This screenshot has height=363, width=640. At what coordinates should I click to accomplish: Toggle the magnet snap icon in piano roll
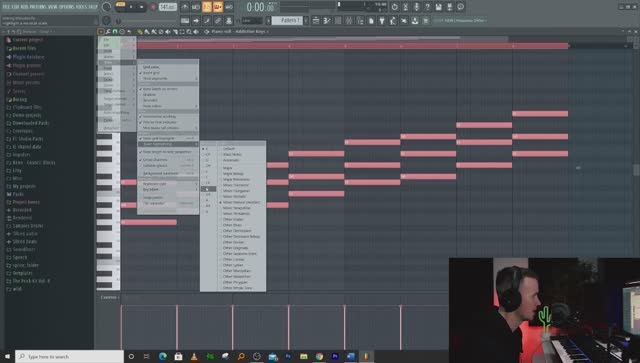click(x=115, y=31)
